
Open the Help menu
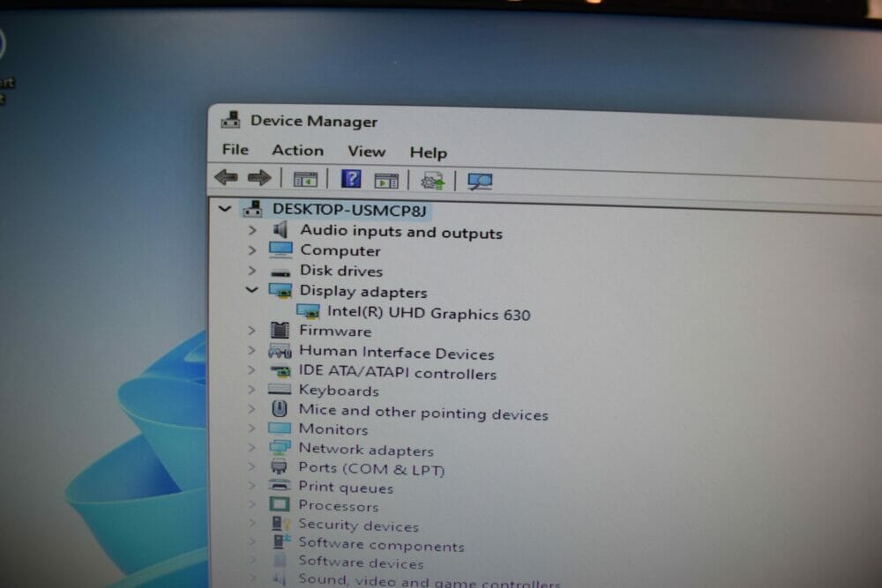click(x=429, y=153)
